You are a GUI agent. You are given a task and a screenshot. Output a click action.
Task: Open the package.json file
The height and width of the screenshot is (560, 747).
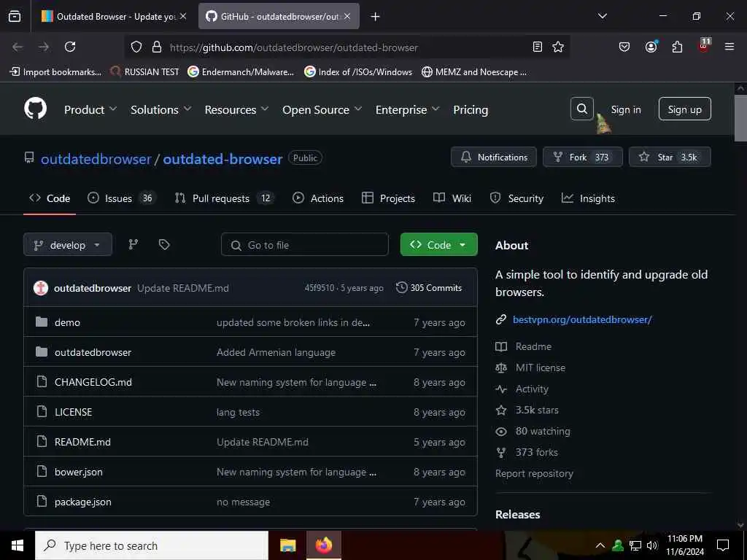[83, 502]
